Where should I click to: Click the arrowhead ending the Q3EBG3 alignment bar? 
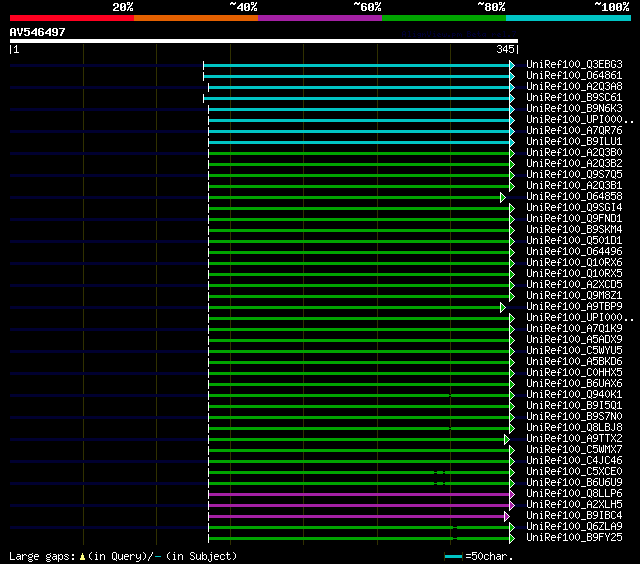coord(512,65)
